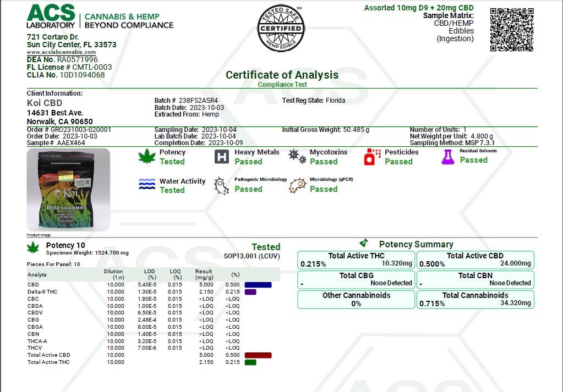563x392 pixels.
Task: Click the red Pesticides sprayer icon
Action: click(373, 157)
